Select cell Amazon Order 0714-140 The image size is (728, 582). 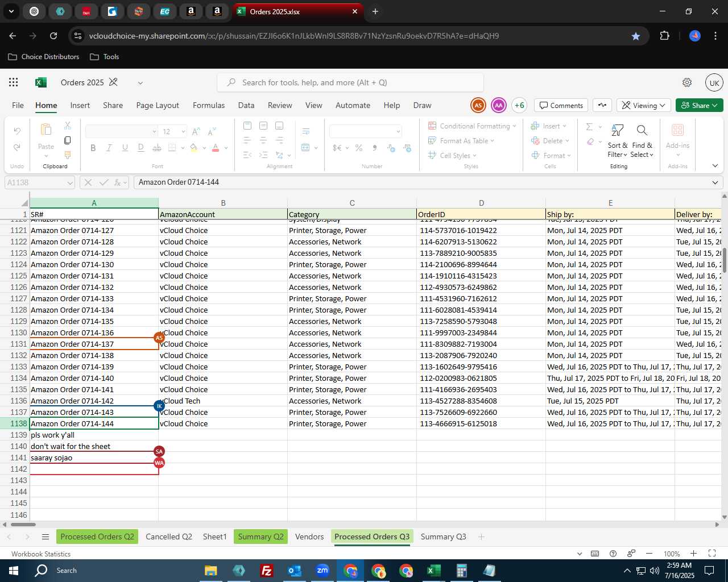[94, 378]
